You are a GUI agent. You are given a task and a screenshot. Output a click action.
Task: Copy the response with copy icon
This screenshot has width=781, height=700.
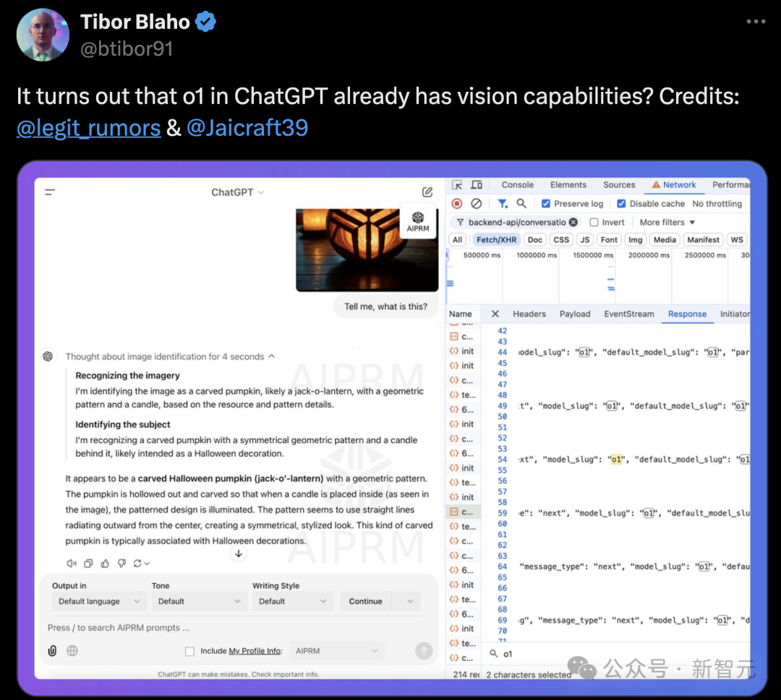point(88,563)
